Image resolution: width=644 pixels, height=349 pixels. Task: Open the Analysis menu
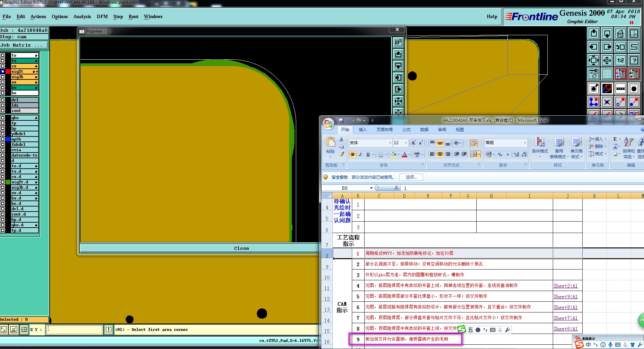coord(82,16)
